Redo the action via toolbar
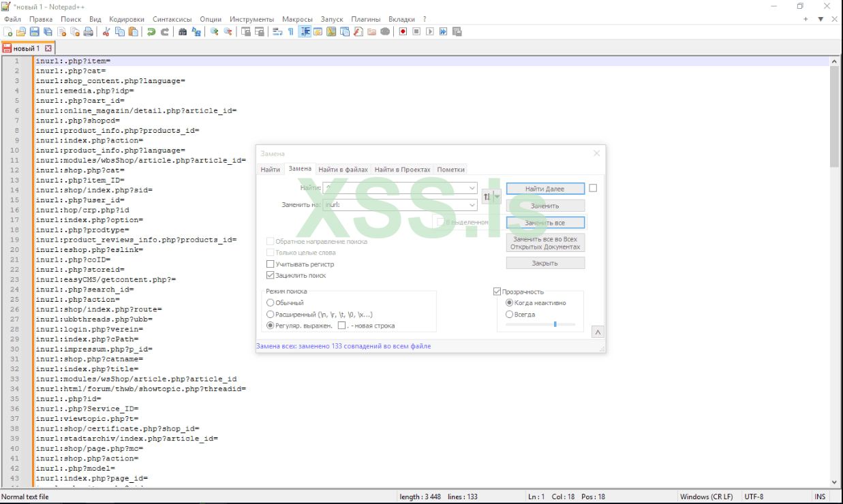The image size is (843, 504). click(x=165, y=31)
